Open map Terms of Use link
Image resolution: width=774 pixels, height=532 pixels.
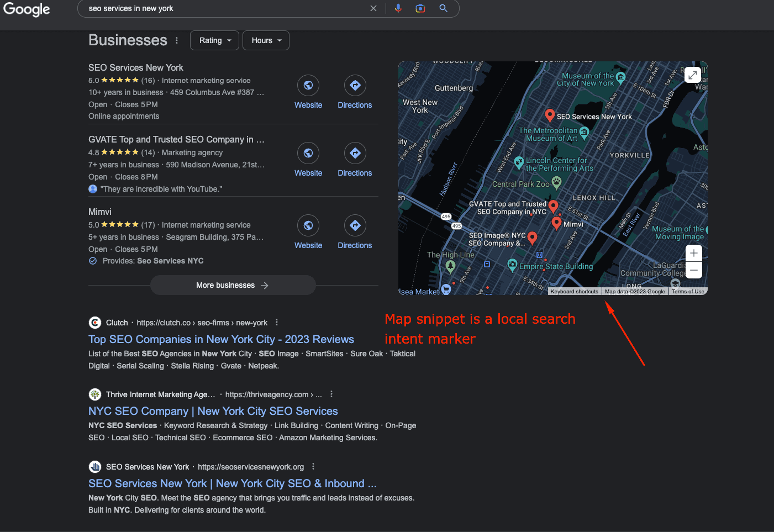tap(688, 292)
